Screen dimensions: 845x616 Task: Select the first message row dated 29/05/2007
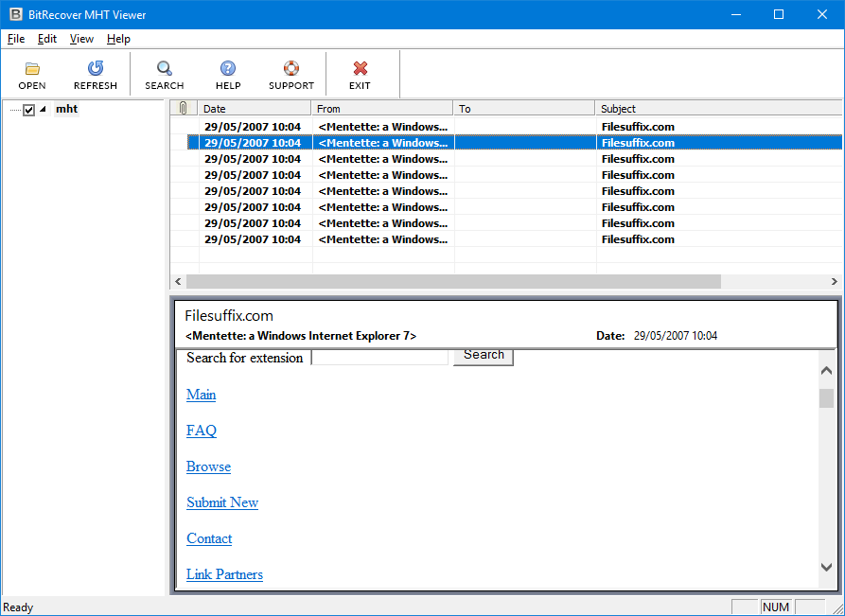(x=506, y=127)
